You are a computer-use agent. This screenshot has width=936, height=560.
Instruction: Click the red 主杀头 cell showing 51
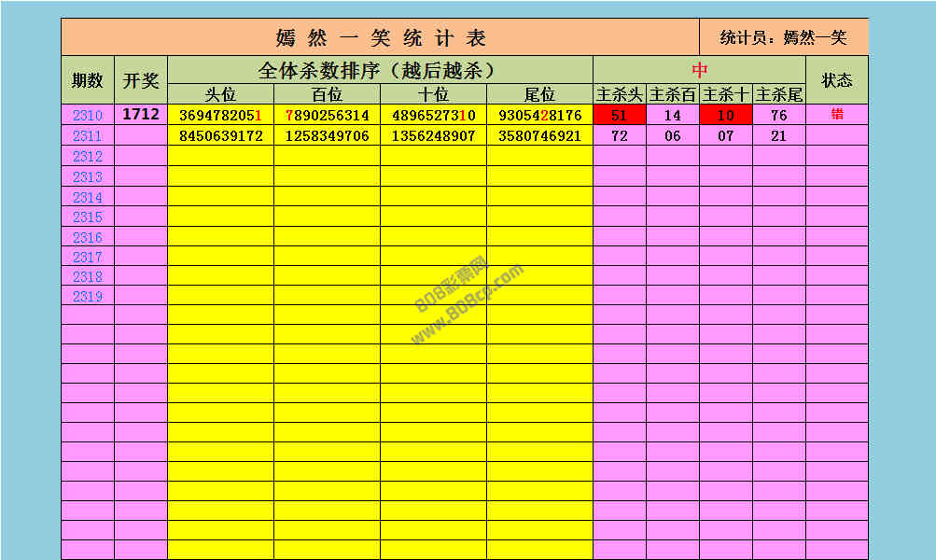[619, 116]
